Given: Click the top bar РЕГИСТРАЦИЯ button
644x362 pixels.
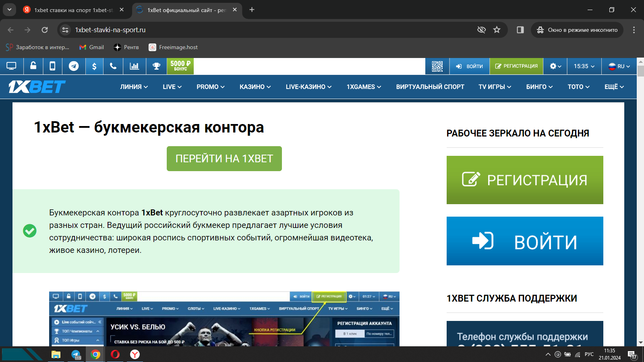Looking at the screenshot, I should [x=516, y=66].
